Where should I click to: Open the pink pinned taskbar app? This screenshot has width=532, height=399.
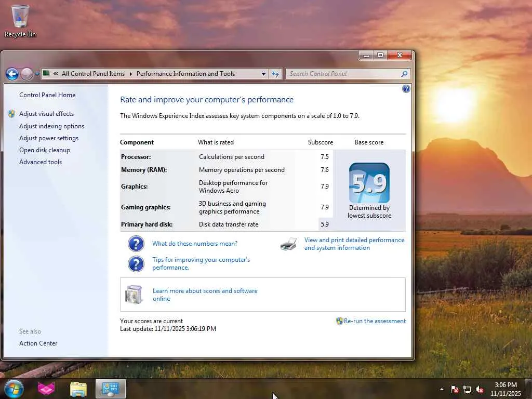click(46, 389)
